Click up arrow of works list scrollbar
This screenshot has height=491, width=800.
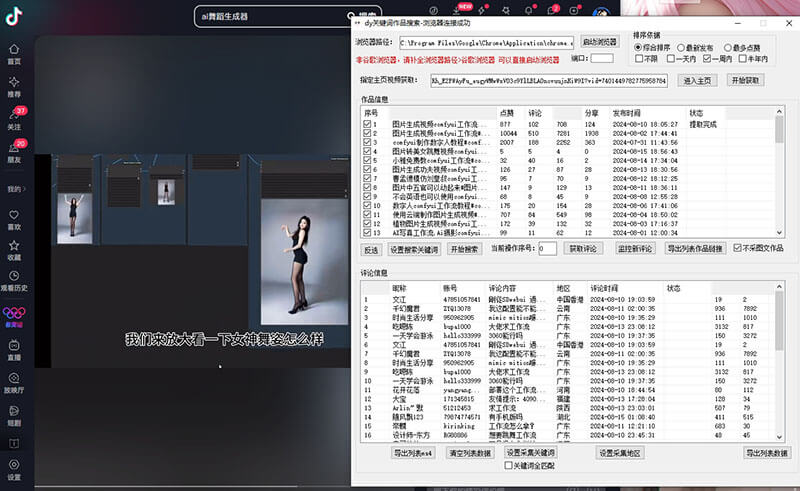click(779, 112)
